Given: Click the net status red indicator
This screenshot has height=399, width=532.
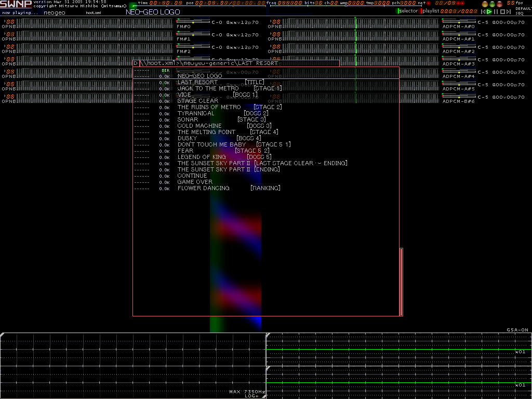Looking at the screenshot, I should [429, 4].
